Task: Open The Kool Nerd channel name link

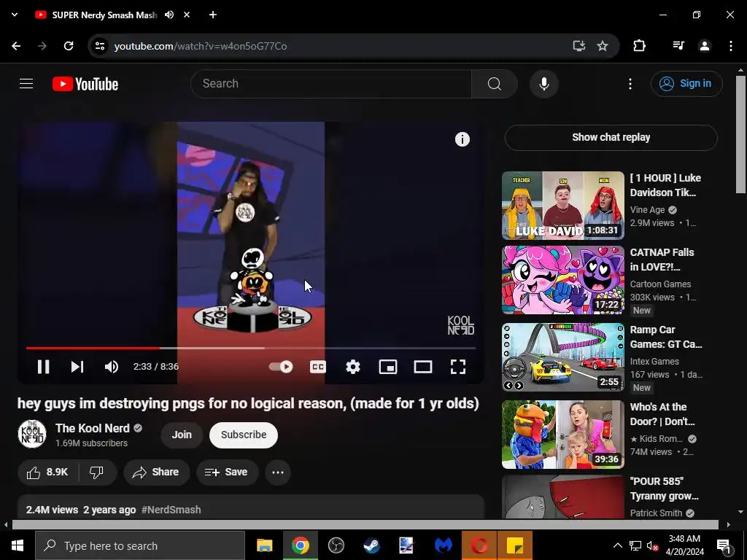Action: pyautogui.click(x=93, y=428)
